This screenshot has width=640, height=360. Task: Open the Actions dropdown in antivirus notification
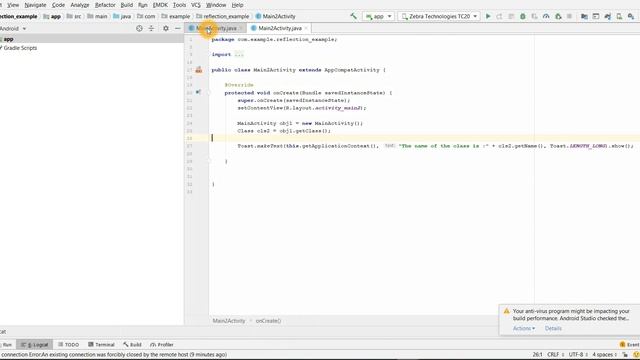pos(524,328)
